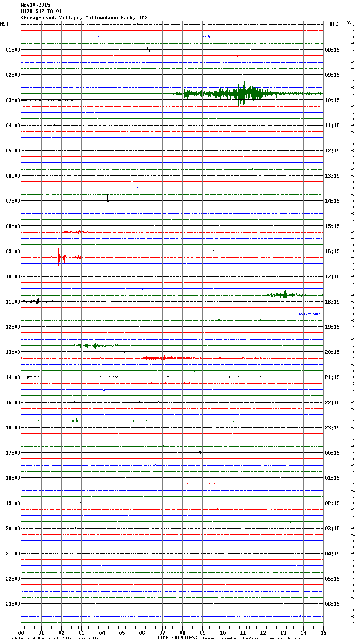The image size is (357, 644).
Task: Select the 17:00 MST time label
Action: click(x=13, y=453)
